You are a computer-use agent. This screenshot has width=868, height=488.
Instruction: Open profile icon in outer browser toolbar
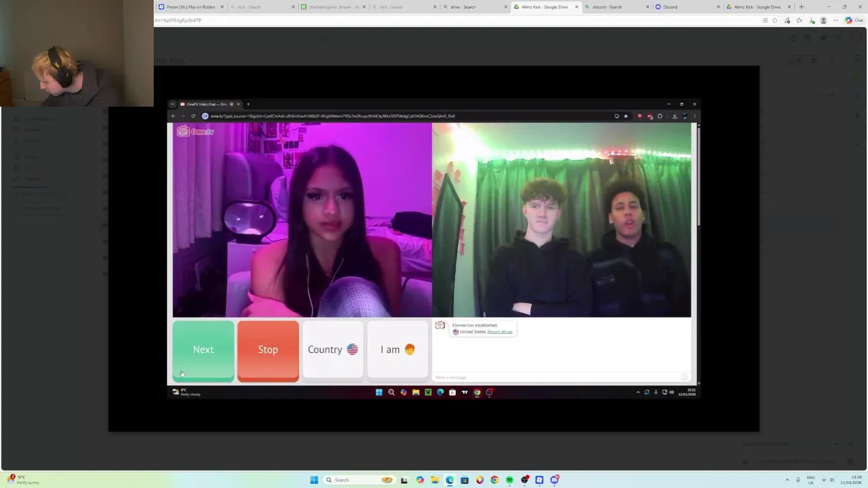tap(823, 20)
